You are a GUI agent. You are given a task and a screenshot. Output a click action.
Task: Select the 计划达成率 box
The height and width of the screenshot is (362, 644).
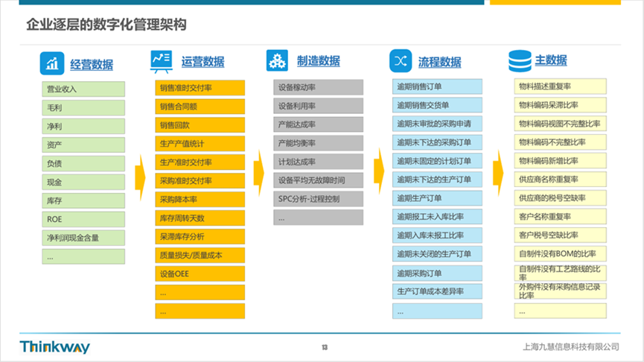[x=319, y=162]
